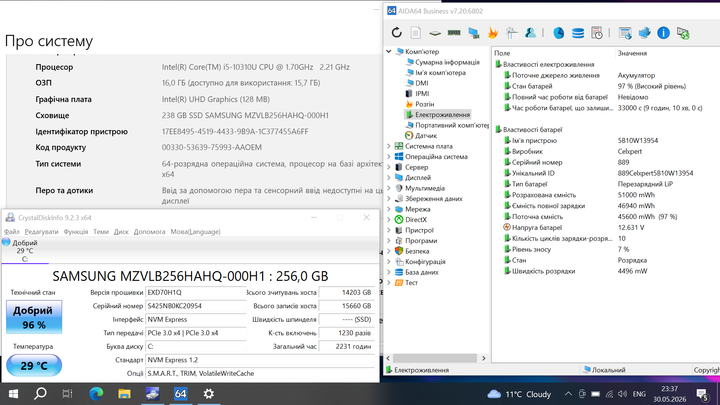
Task: Open Settings gear in taskbar
Action: click(208, 394)
